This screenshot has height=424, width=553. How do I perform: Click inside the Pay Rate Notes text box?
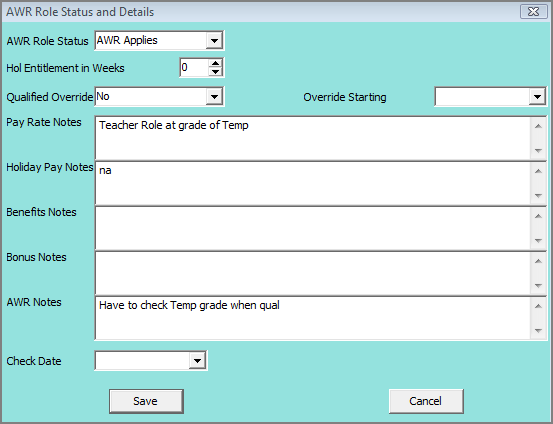tap(313, 138)
